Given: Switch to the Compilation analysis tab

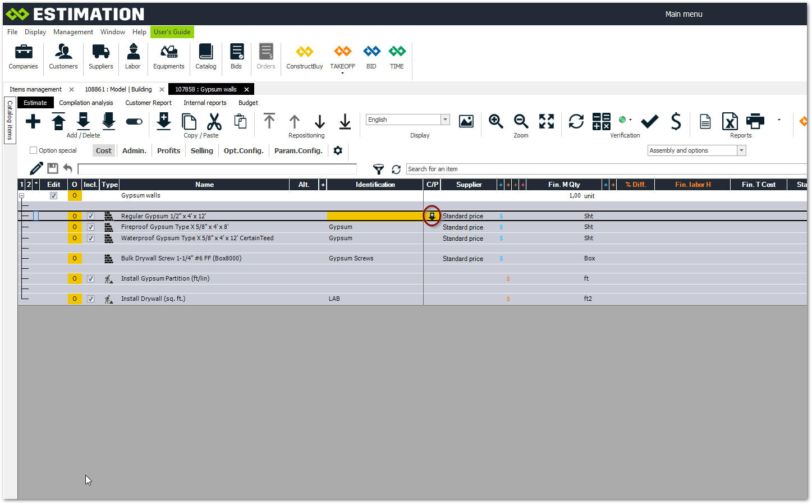Looking at the screenshot, I should [x=86, y=103].
